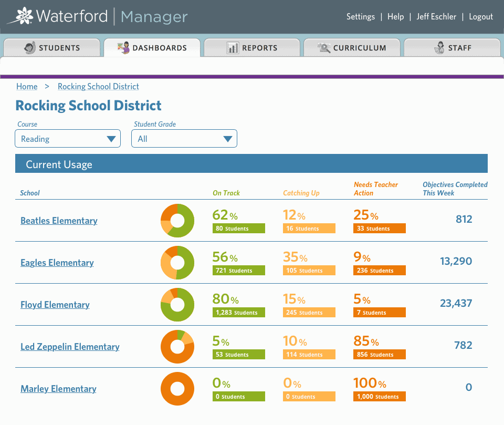Click Led Zeppelin orange bar 856 Students
The height and width of the screenshot is (425, 504).
tap(380, 355)
